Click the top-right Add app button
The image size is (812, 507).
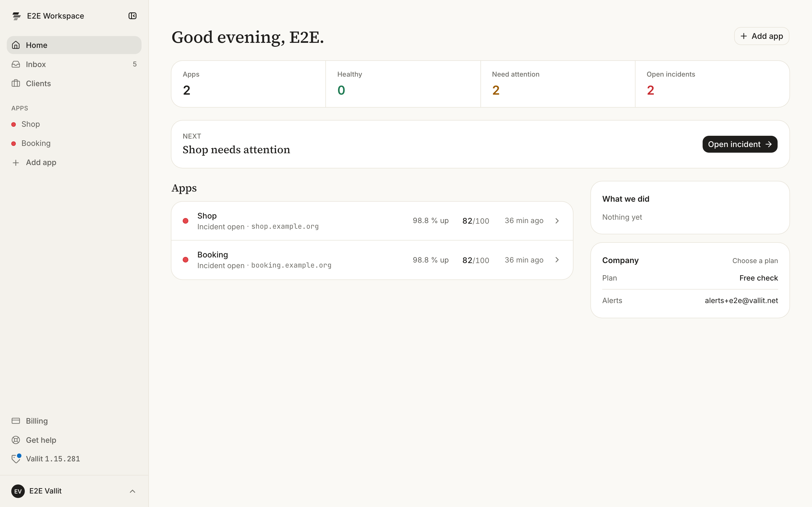click(761, 36)
